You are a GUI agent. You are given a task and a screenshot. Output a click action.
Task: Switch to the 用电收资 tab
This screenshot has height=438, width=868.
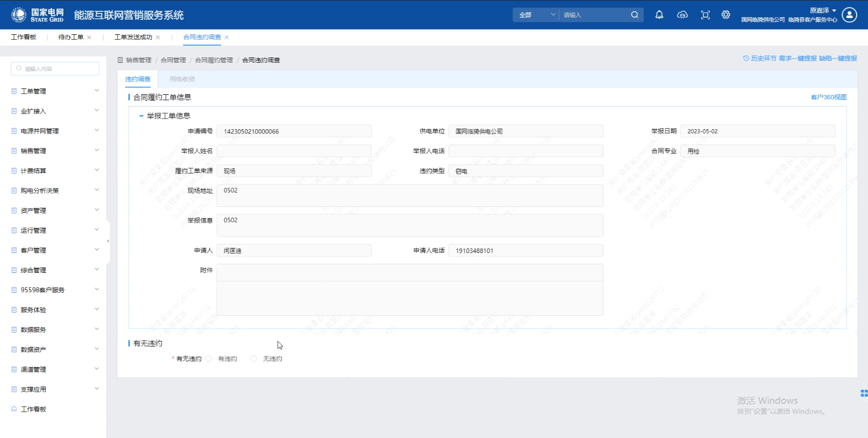pos(182,79)
